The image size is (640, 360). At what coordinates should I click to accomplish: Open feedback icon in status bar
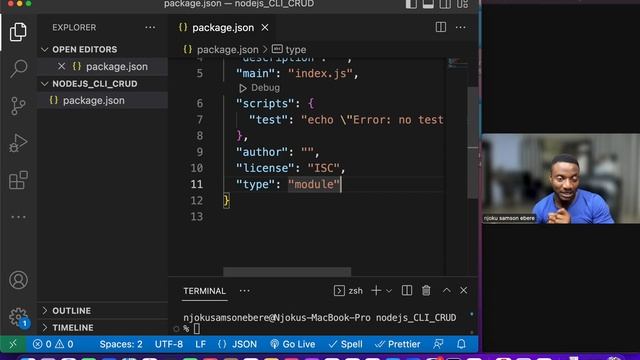click(x=438, y=344)
